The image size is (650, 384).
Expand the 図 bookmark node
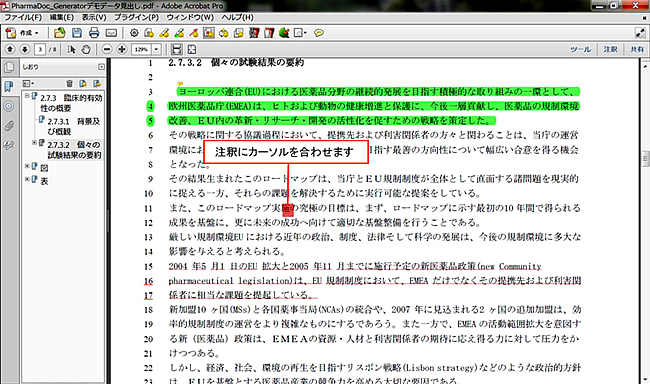click(27, 166)
